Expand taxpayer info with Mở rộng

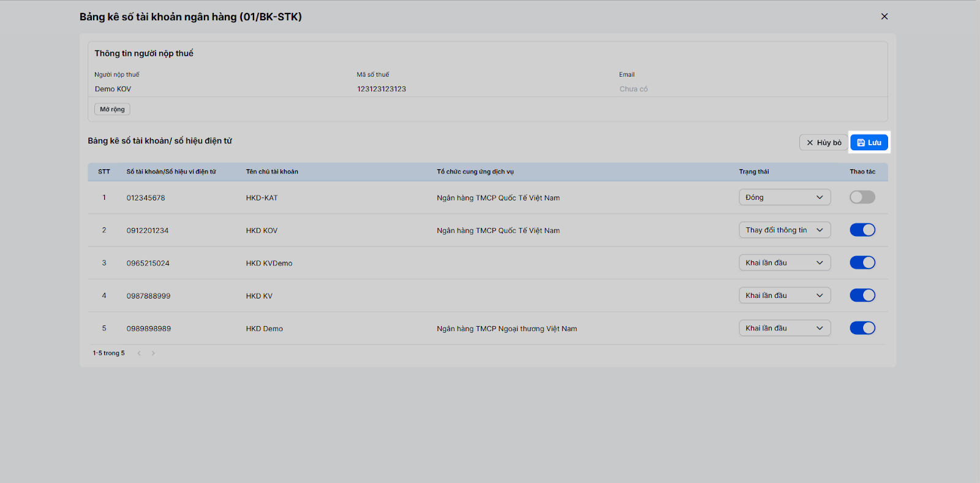pyautogui.click(x=112, y=109)
